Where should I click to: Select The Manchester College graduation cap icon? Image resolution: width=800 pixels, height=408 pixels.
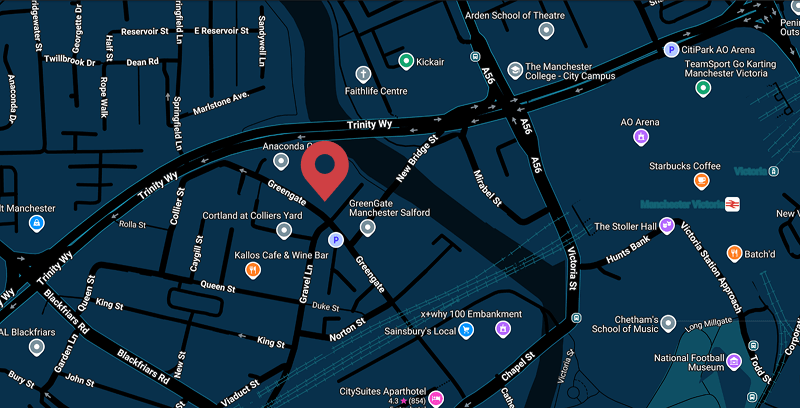coord(515,70)
